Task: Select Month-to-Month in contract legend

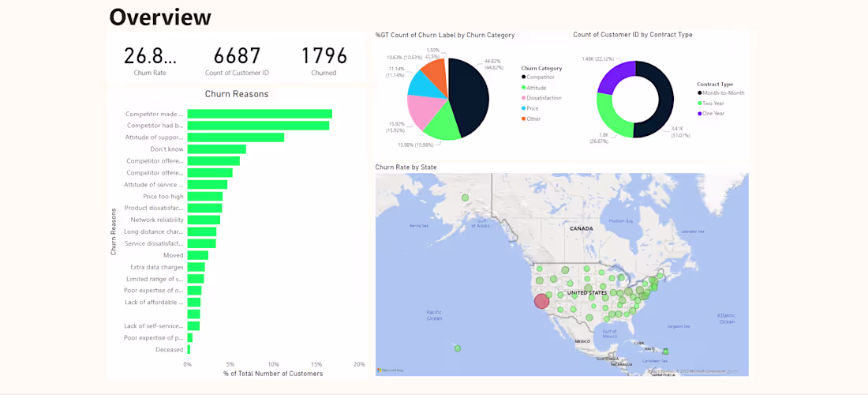Action: [720, 93]
